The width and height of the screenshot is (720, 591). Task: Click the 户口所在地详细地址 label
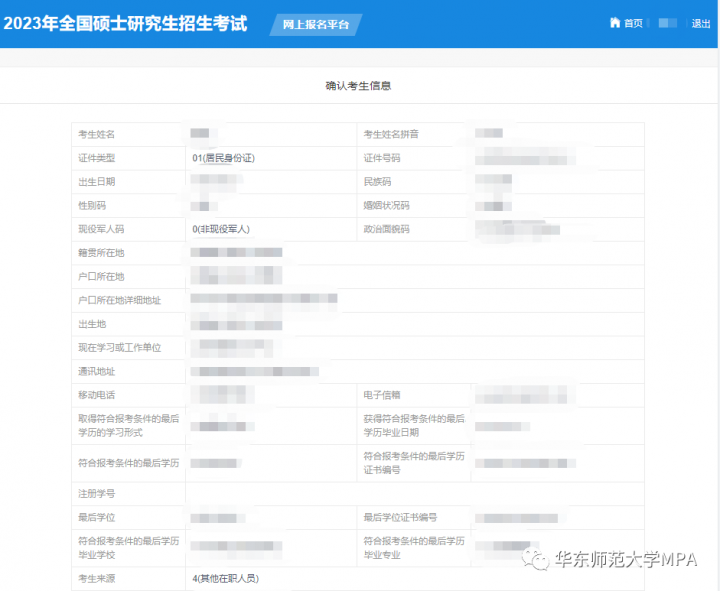click(x=119, y=300)
